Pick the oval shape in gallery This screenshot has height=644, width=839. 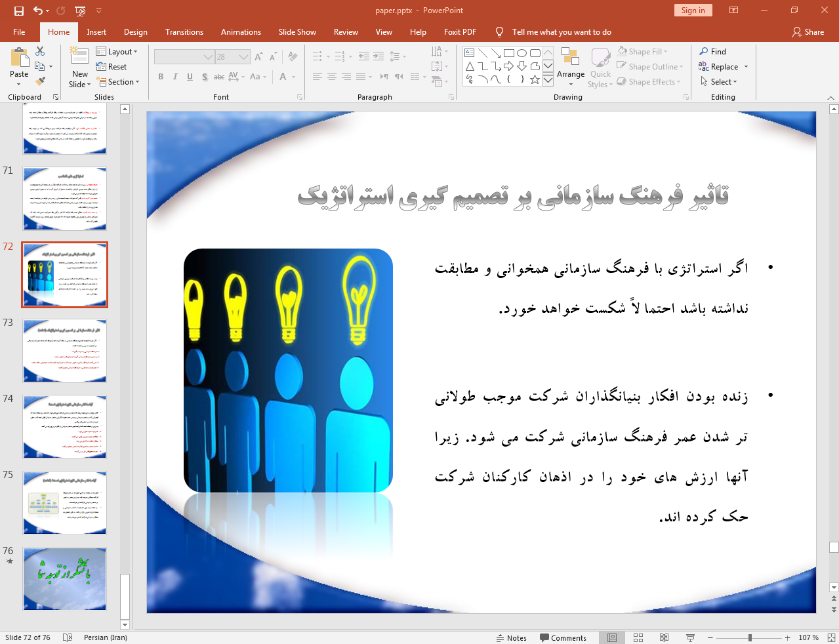(x=522, y=53)
